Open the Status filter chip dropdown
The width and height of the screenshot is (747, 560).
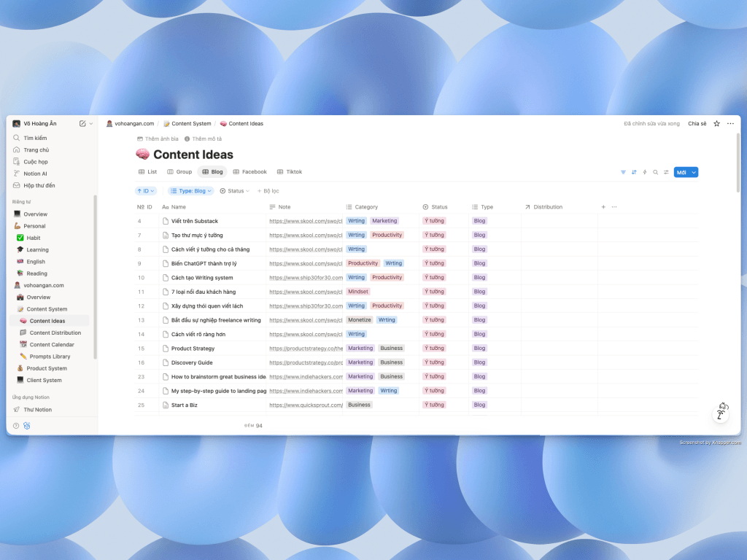[x=234, y=191]
